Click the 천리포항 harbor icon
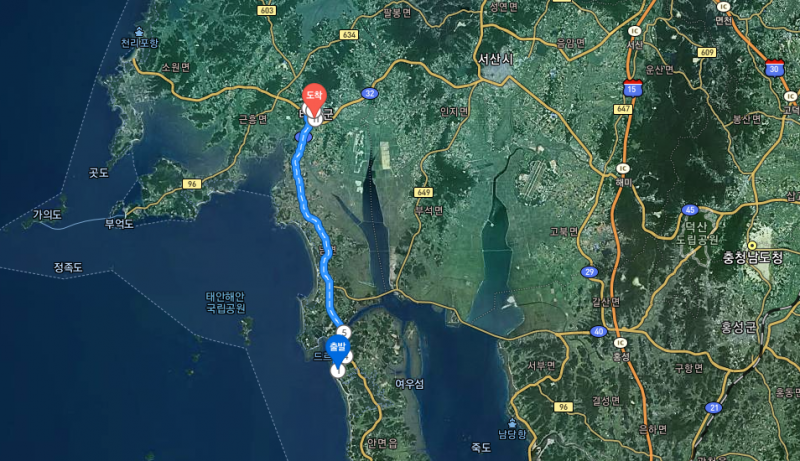Viewport: 800px width, 461px height. [139, 32]
